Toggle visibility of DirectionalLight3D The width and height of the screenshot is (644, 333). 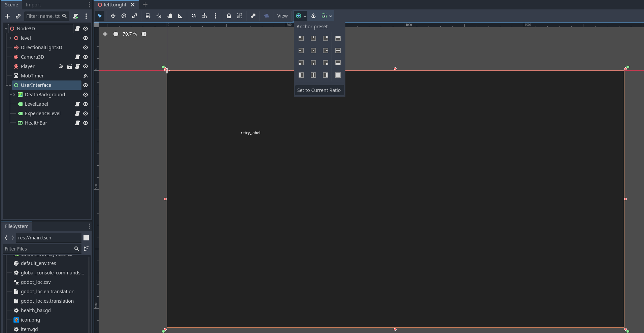click(x=86, y=47)
